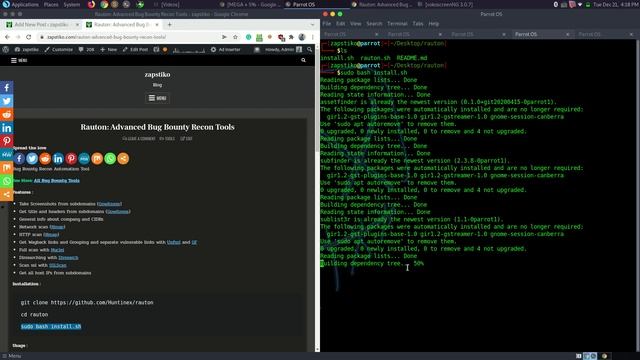Click round orange share icon in article
Screen dimensions: 640x360
[123, 158]
